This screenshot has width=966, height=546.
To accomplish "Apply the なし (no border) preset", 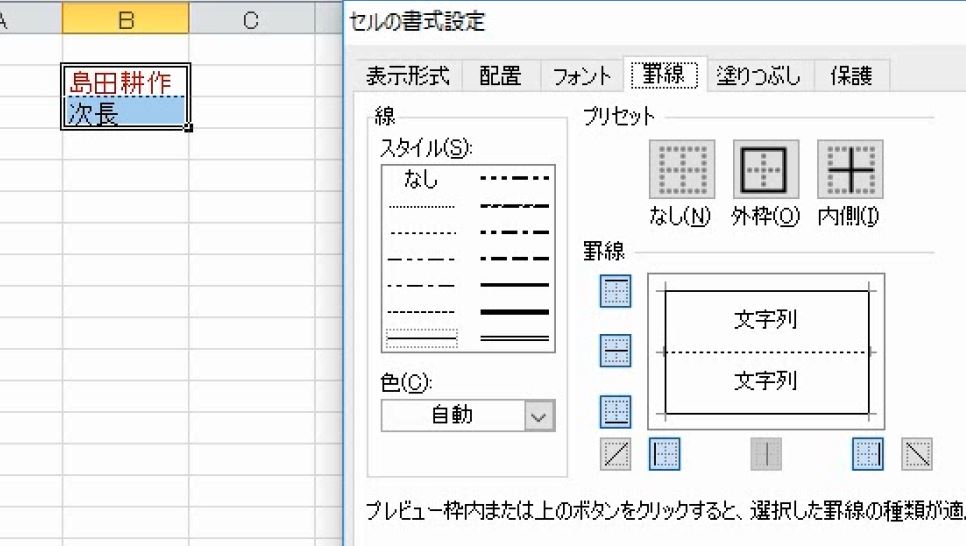I will [x=682, y=169].
